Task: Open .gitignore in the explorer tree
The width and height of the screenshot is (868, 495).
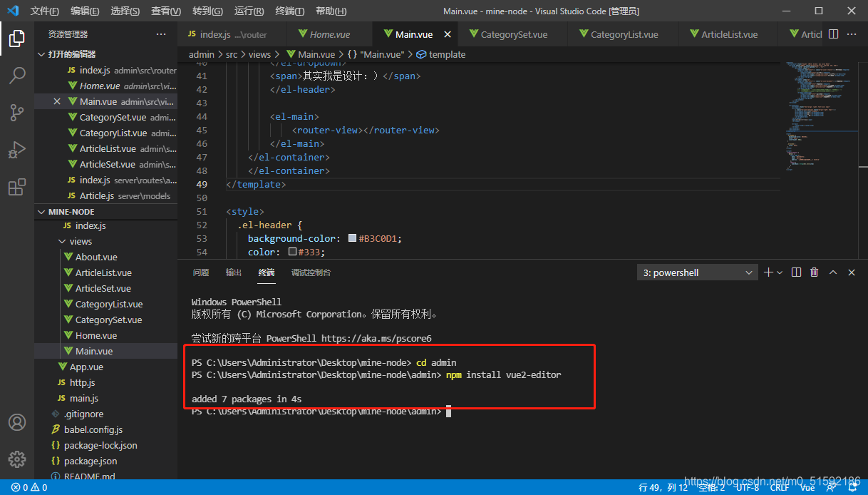Action: coord(83,414)
